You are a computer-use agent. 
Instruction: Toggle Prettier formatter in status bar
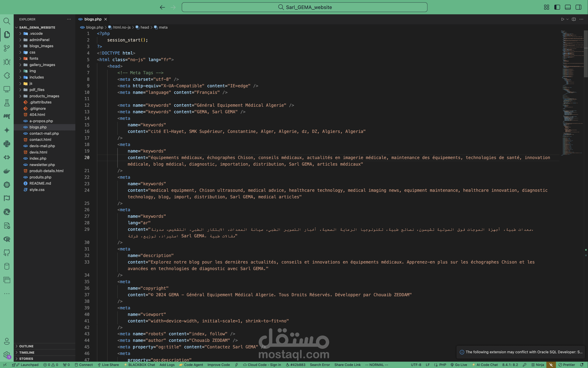tap(567, 365)
